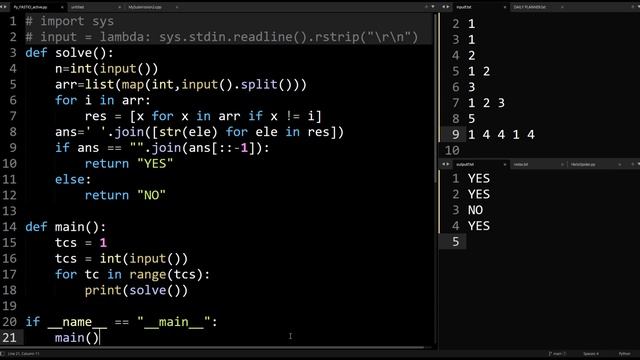Click the left tab-scroll arrow of input pane

coord(444,7)
